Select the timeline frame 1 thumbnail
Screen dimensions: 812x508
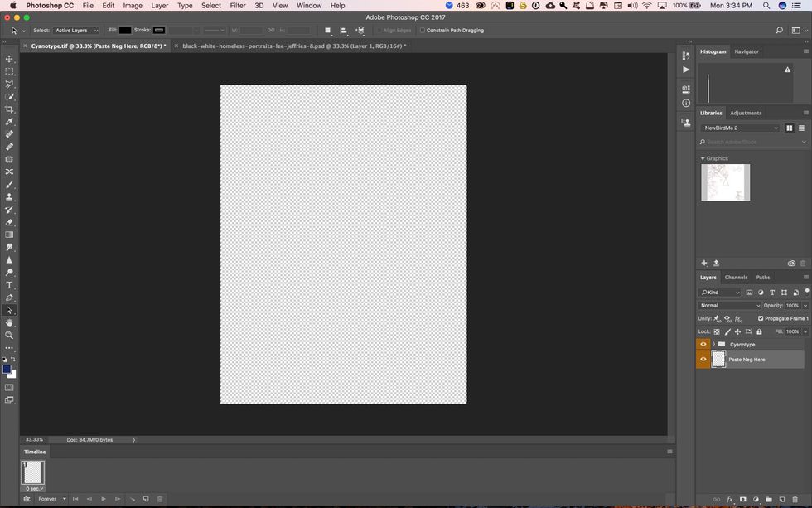coord(32,473)
